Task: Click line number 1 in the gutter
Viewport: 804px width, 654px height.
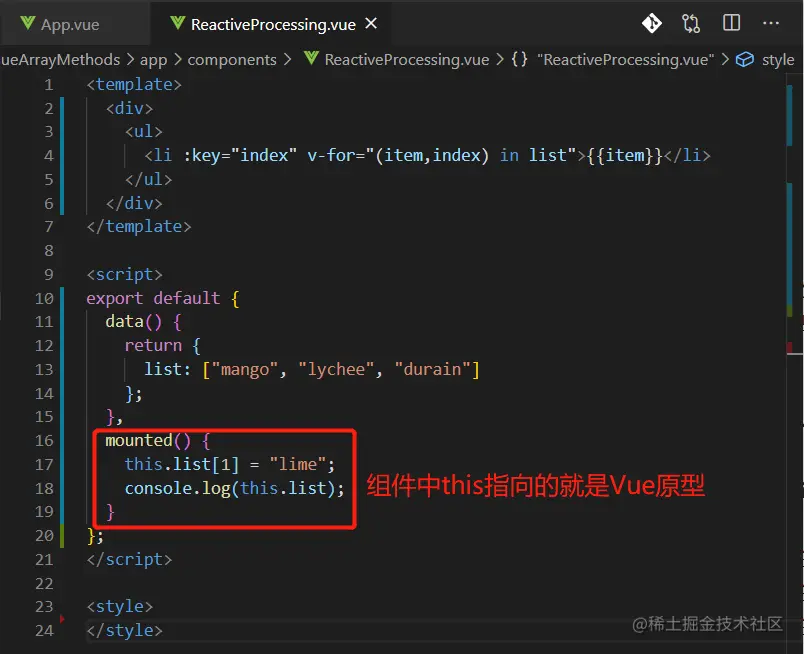Action: (x=48, y=85)
